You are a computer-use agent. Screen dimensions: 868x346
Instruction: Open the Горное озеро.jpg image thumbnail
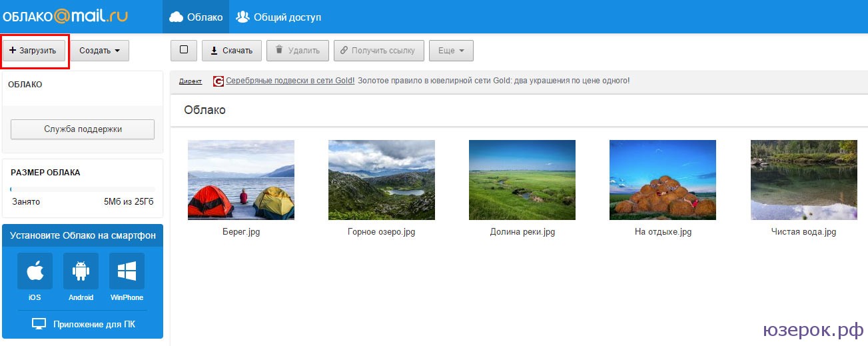(382, 180)
